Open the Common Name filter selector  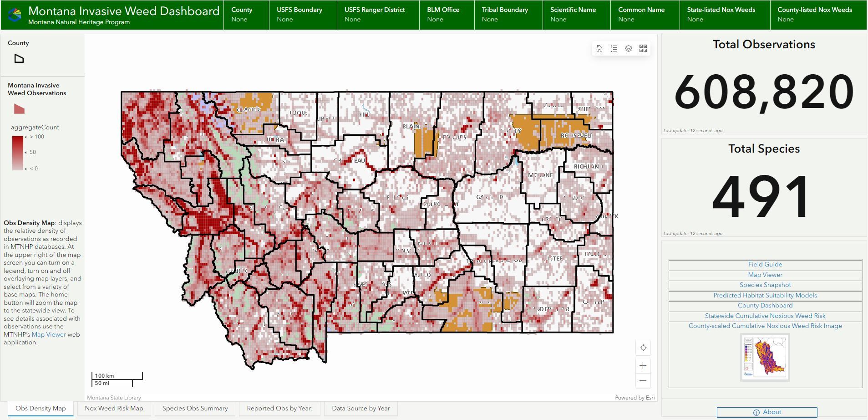(x=644, y=15)
